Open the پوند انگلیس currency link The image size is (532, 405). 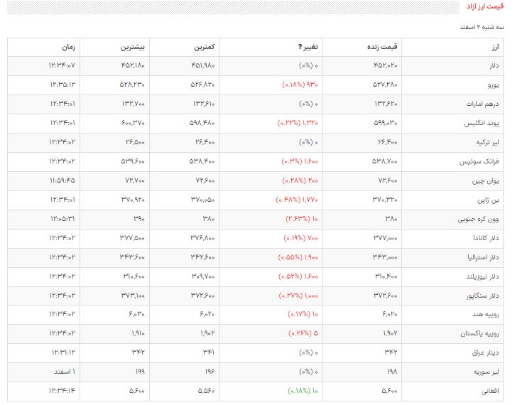(x=484, y=124)
